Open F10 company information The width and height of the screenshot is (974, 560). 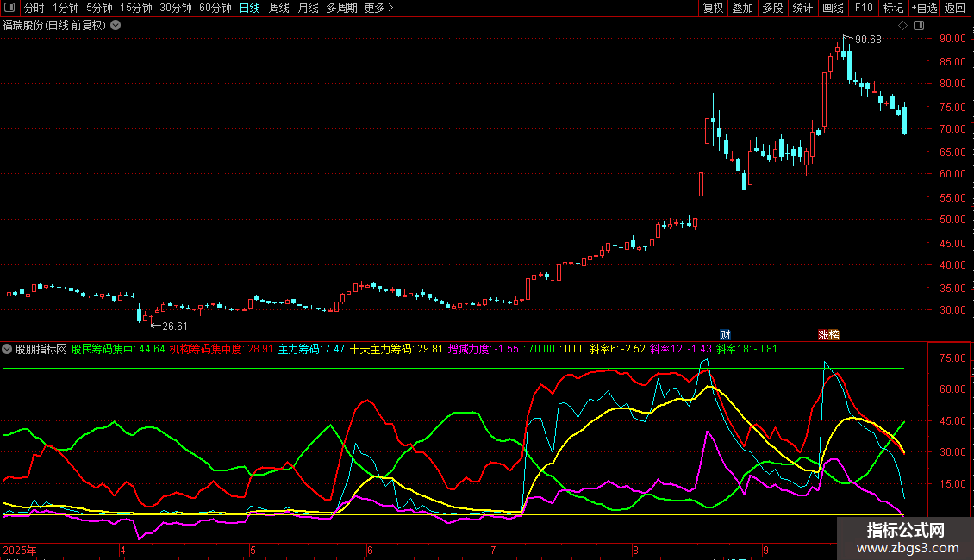pyautogui.click(x=864, y=9)
